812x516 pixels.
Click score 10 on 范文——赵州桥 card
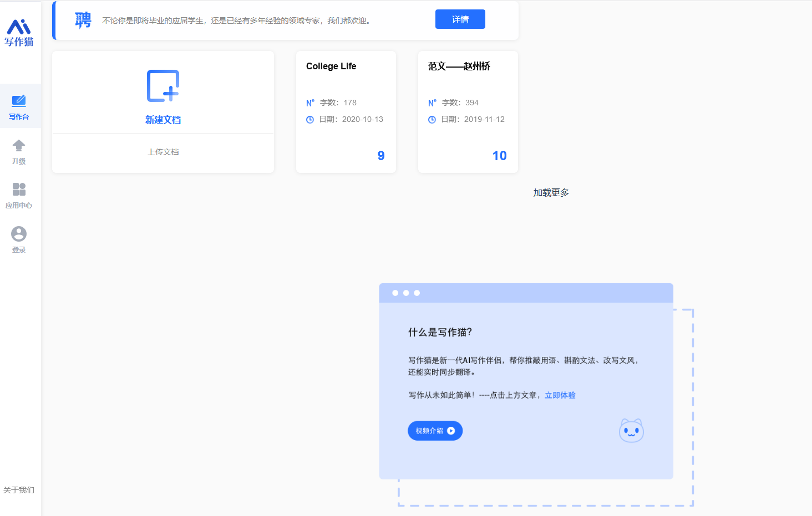[500, 156]
